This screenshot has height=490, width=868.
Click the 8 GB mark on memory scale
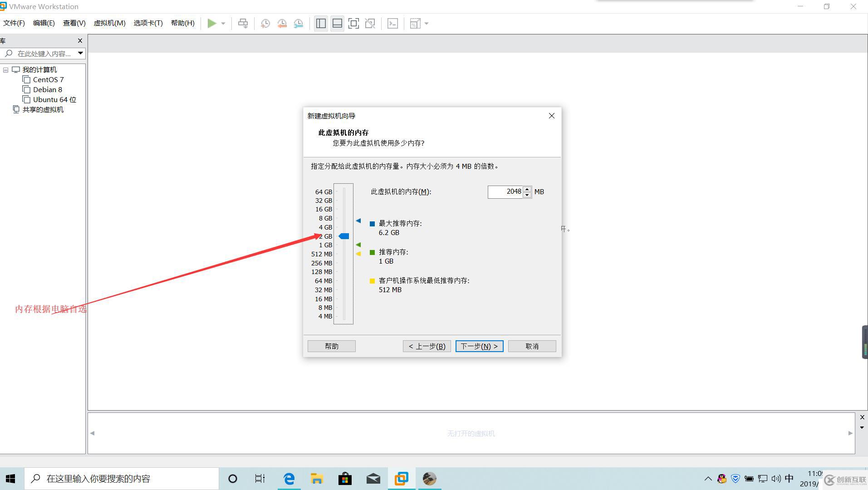click(x=325, y=218)
